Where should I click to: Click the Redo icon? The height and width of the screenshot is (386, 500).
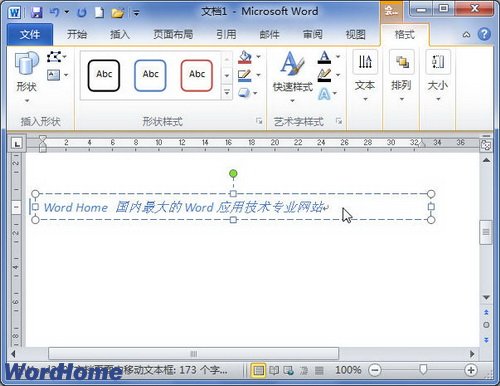coord(82,13)
